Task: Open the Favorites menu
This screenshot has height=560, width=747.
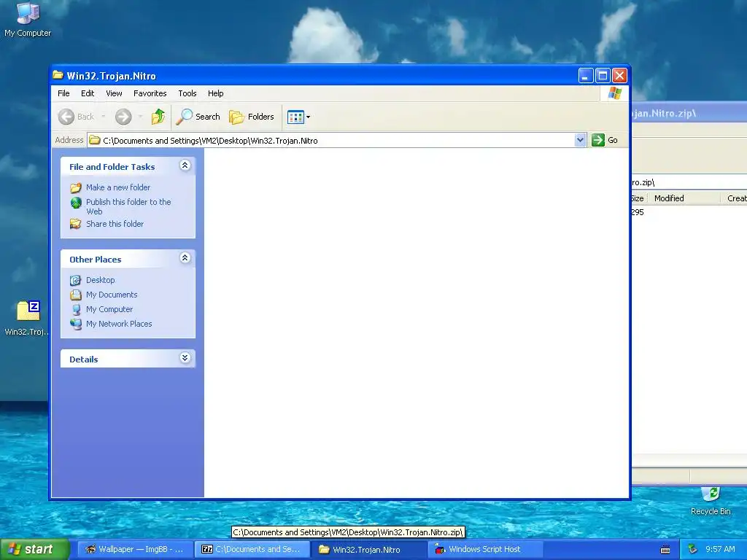Action: [x=150, y=93]
